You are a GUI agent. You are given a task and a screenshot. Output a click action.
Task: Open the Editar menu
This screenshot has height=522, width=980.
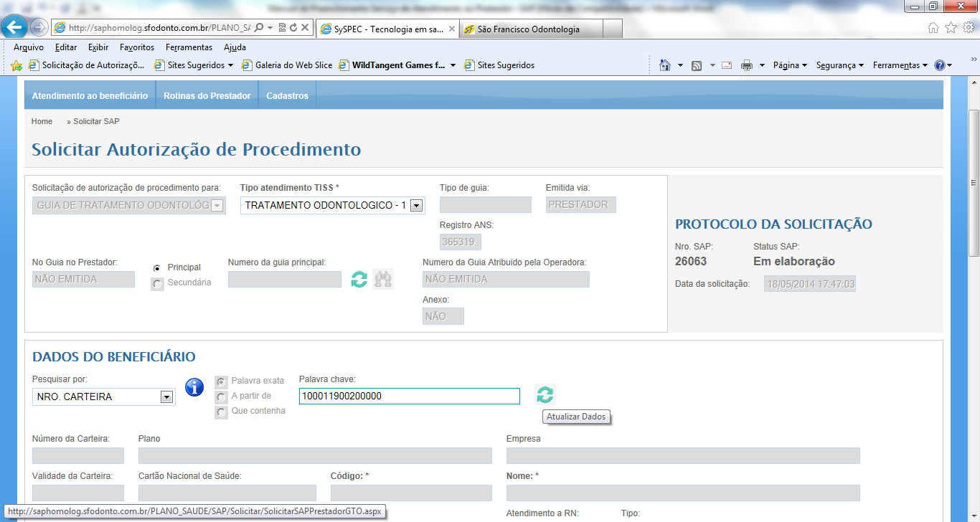point(66,47)
